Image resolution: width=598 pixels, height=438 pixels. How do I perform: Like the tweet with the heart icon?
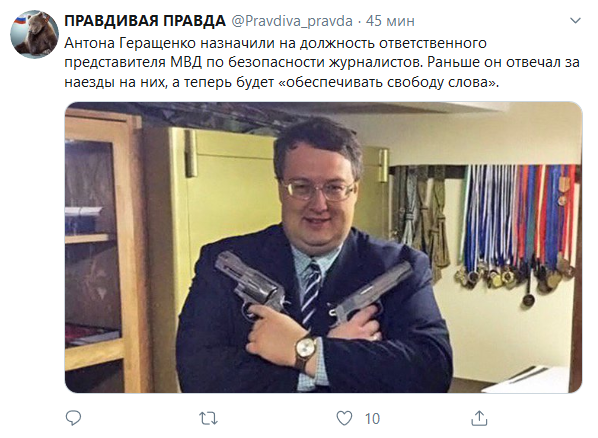point(344,419)
